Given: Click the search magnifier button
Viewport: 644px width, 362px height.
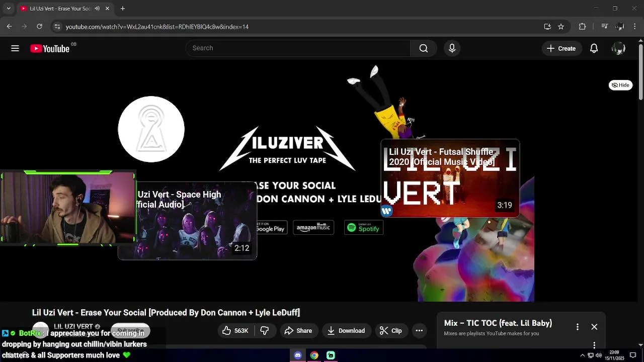Looking at the screenshot, I should pyautogui.click(x=424, y=48).
